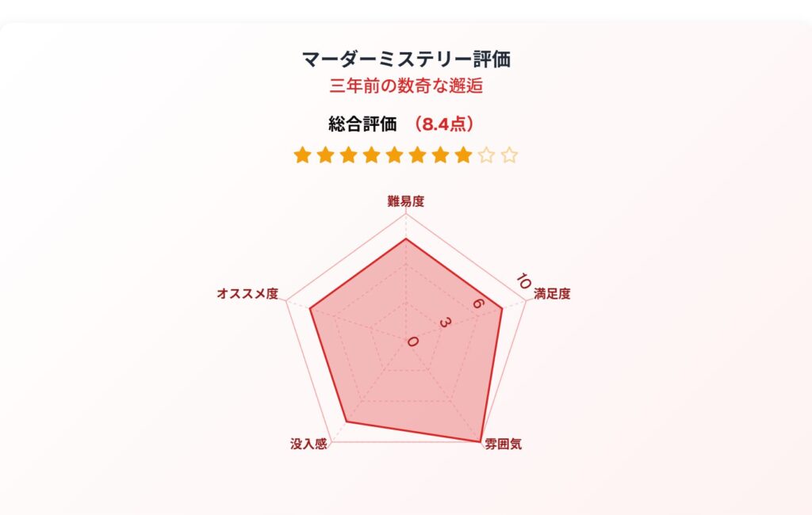This screenshot has width=812, height=515.
Task: Open the 三年前の数奇な邂逅 title link
Action: coord(406,86)
